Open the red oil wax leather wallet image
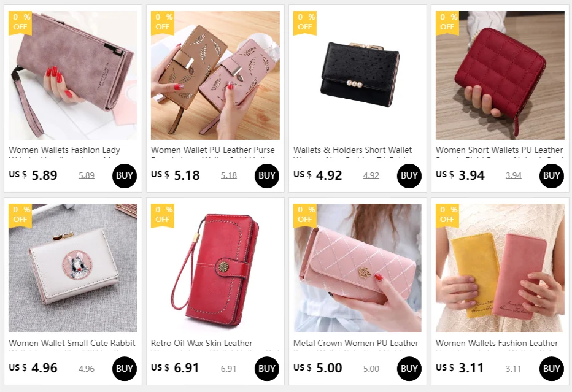 (215, 268)
